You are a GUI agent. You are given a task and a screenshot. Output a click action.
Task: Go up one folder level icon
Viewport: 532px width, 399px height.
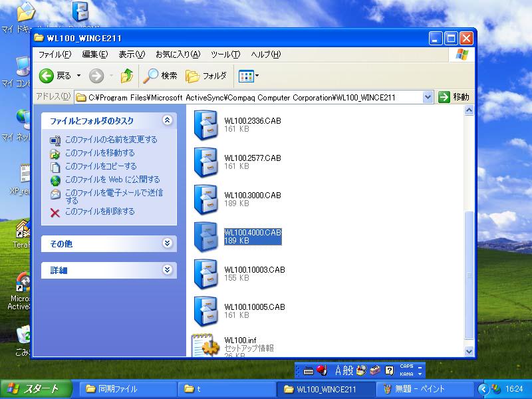pyautogui.click(x=127, y=76)
